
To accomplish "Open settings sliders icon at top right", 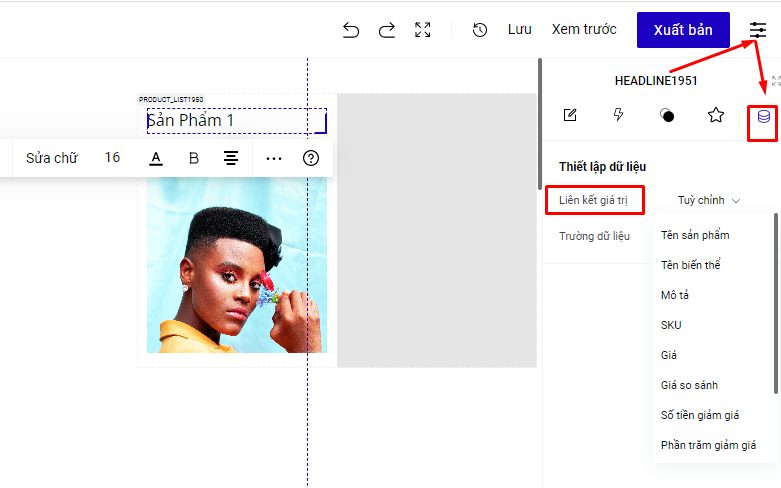I will point(758,30).
